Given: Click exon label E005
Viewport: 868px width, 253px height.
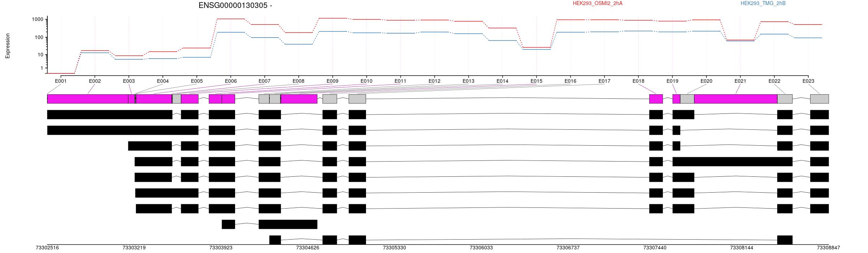Looking at the screenshot, I should pos(197,81).
